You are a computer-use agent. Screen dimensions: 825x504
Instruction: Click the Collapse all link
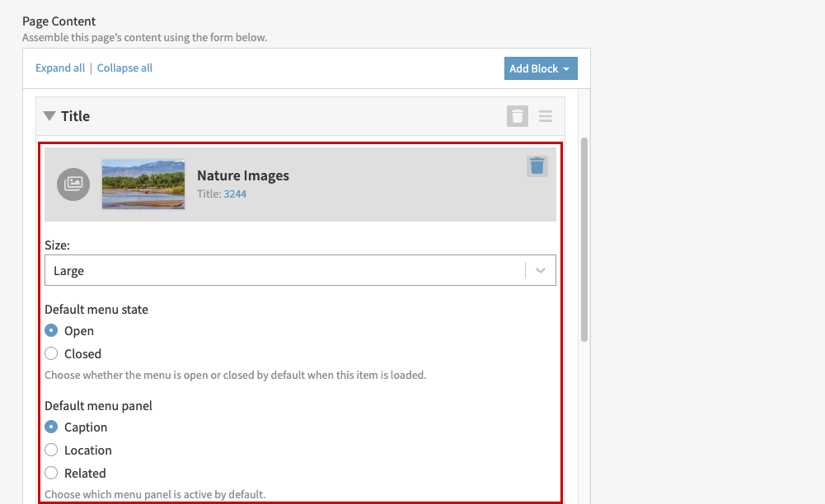coord(124,68)
